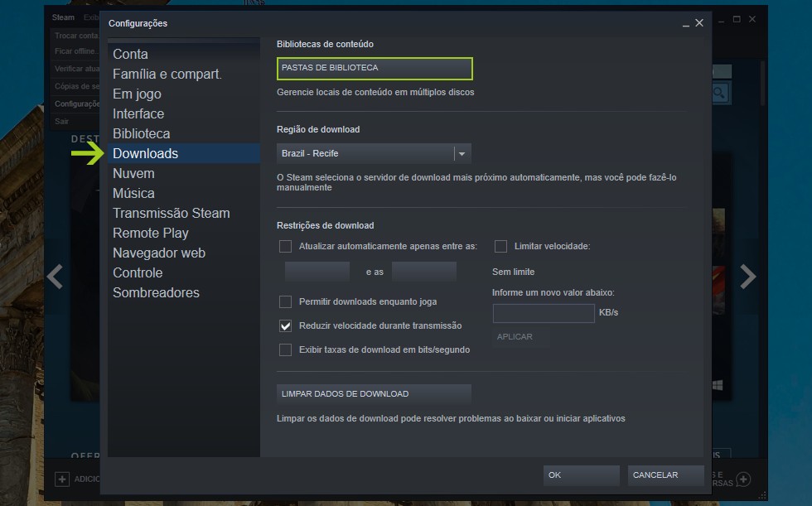Check Permitir downloads enquanto joga
Image resolution: width=812 pixels, height=506 pixels.
pyautogui.click(x=285, y=301)
